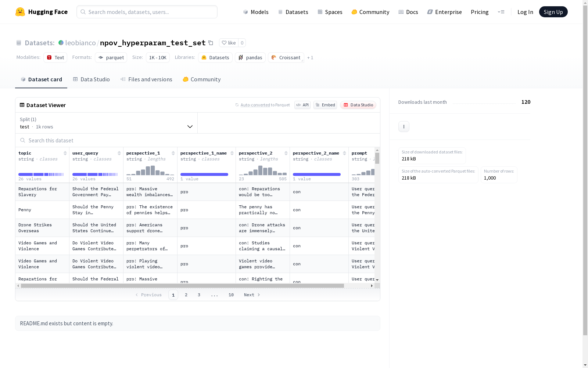Go to page 3 of the dataset
This screenshot has width=588, height=368.
point(199,295)
